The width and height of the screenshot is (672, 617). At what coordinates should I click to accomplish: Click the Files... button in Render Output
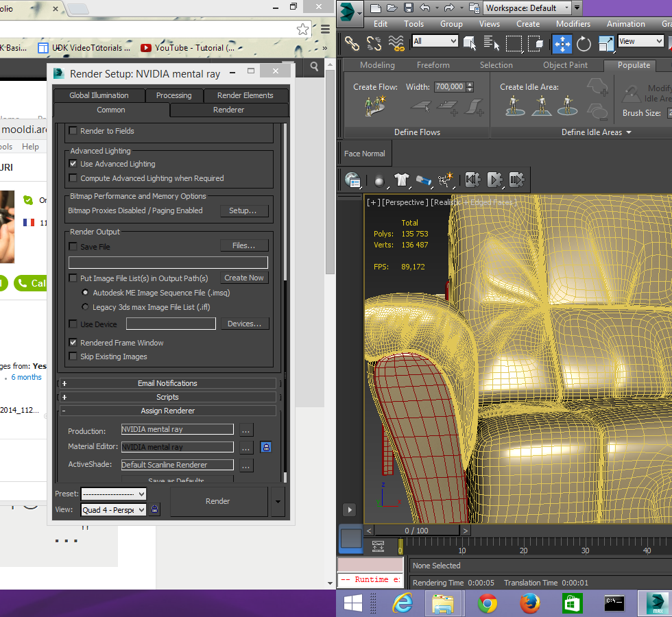tap(243, 245)
